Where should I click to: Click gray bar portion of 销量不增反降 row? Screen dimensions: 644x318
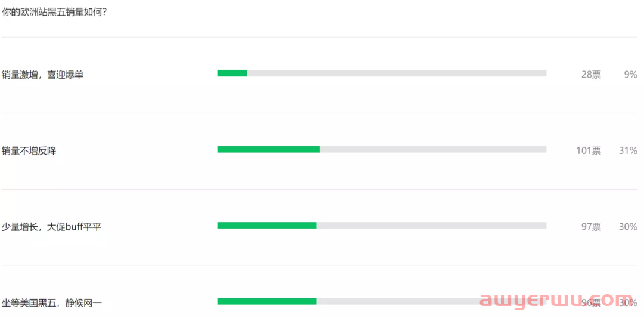pyautogui.click(x=433, y=149)
